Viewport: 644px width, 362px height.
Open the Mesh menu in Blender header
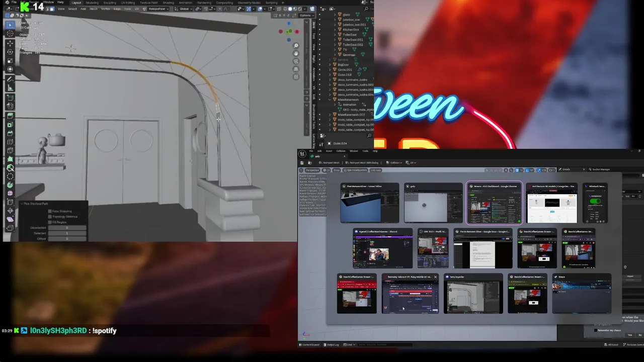(x=94, y=9)
